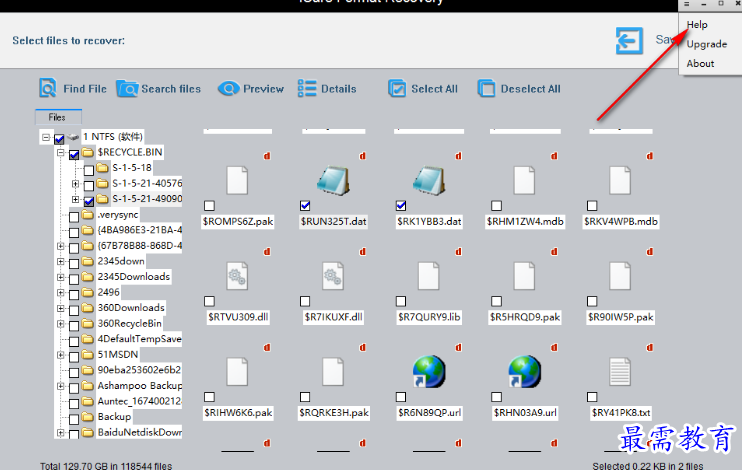Image resolution: width=742 pixels, height=470 pixels.
Task: Expand the BaiduNetdiskDown folder node
Action: tap(61, 432)
